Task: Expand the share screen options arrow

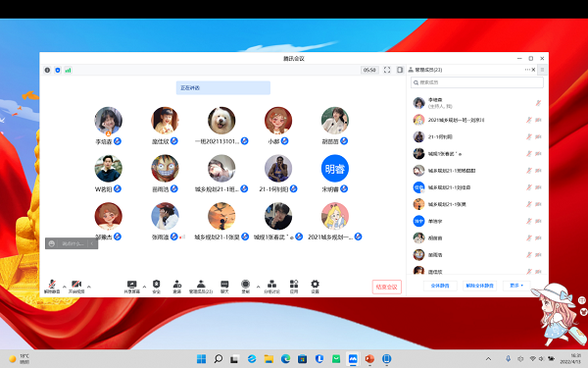Action: point(144,287)
